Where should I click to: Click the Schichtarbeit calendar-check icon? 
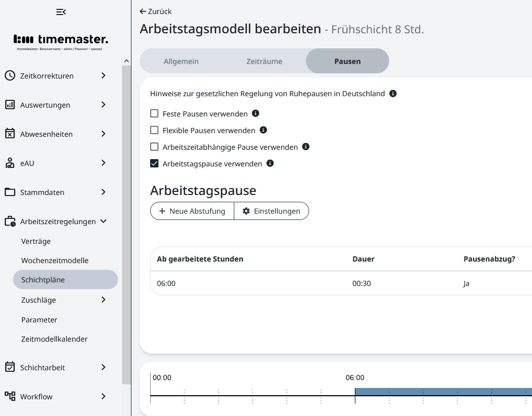click(x=9, y=367)
